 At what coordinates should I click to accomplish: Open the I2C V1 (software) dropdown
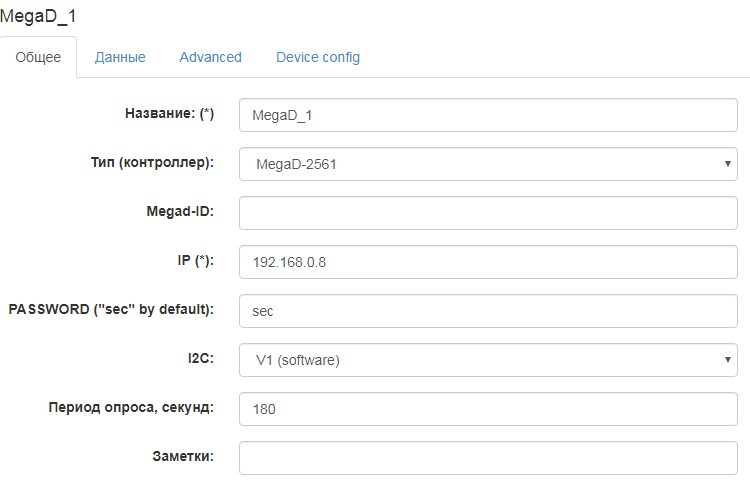pos(488,360)
